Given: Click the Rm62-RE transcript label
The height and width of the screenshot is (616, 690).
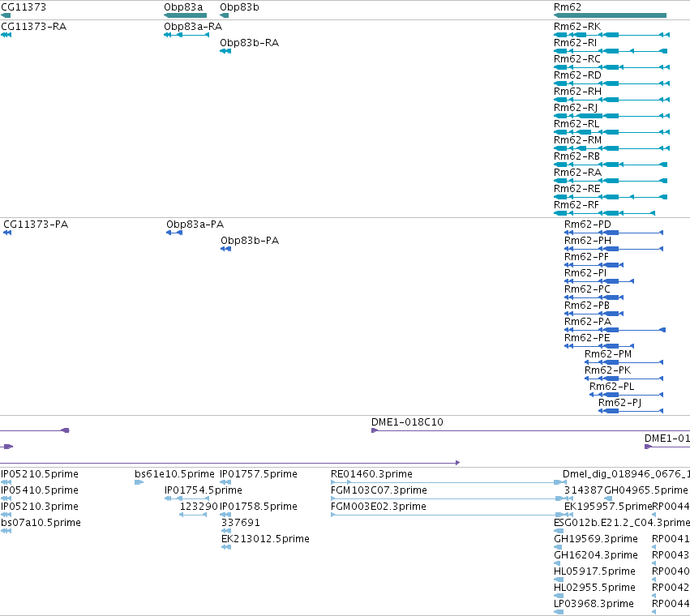Looking at the screenshot, I should pos(577,189).
